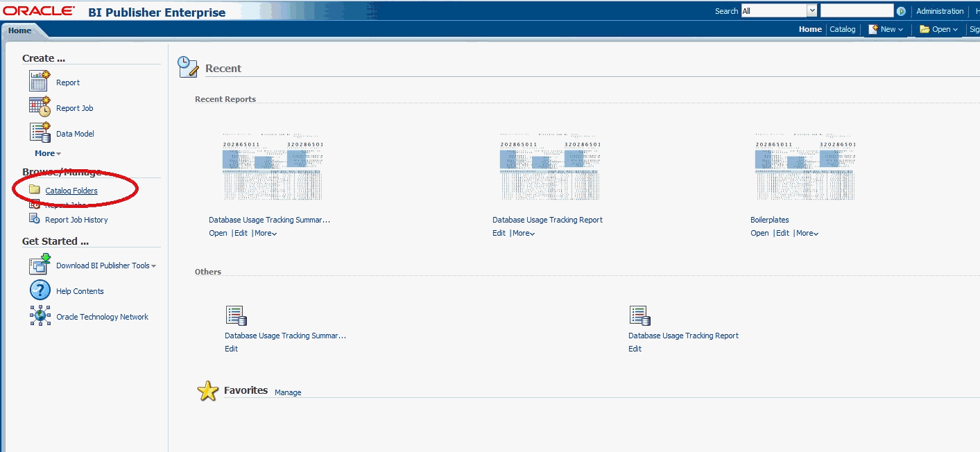Click in the search text field

pos(857,11)
